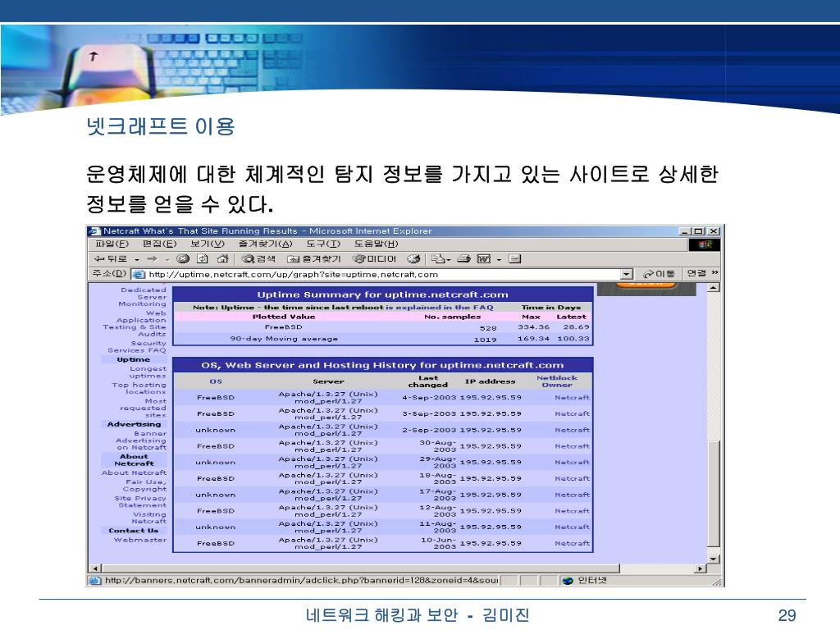840x630 pixels.
Task: Open the 즐겨찾기(A) menu
Action: point(265,244)
